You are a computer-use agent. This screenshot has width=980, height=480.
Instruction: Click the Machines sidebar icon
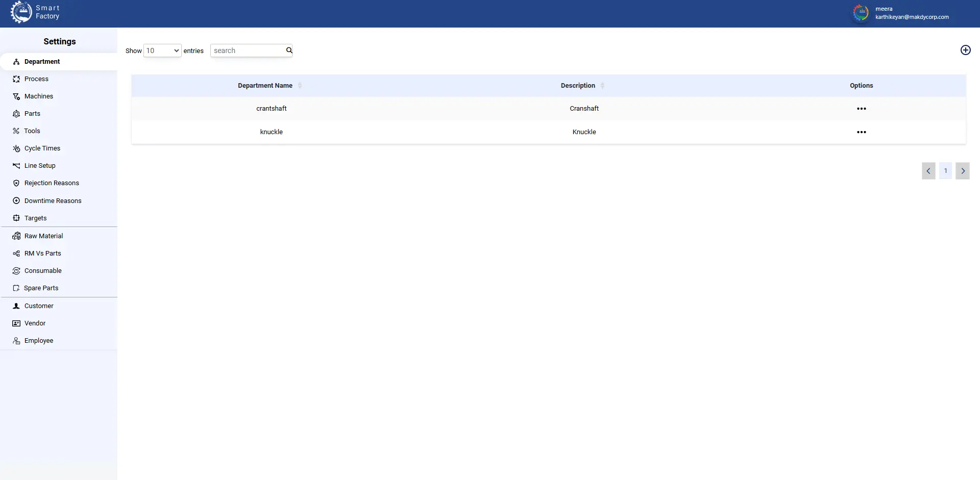(16, 96)
